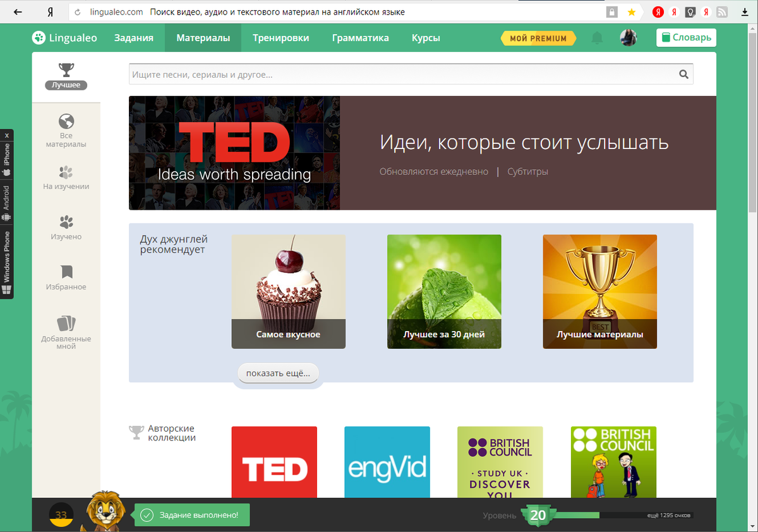Open Избранное bookmark icon

(x=66, y=272)
